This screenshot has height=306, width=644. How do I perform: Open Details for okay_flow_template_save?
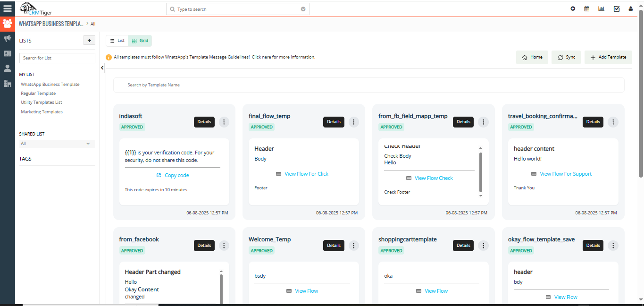593,246
